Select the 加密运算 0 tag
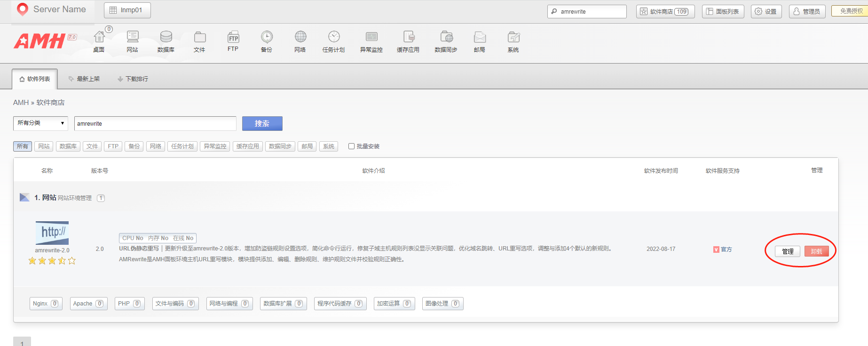Viewport: 868px width, 346px height. (x=395, y=304)
